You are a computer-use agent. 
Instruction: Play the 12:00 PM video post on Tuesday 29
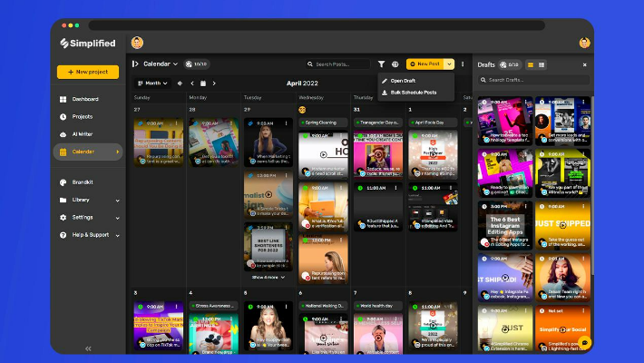click(268, 194)
